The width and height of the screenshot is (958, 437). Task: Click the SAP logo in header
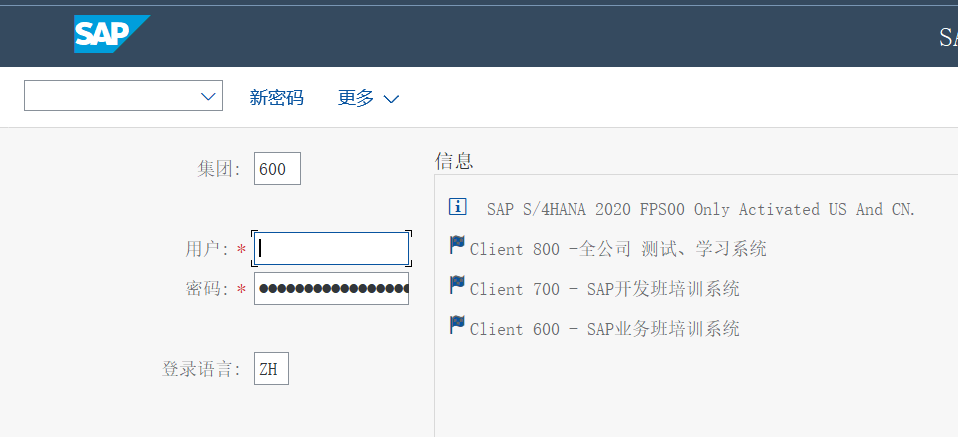(x=112, y=34)
